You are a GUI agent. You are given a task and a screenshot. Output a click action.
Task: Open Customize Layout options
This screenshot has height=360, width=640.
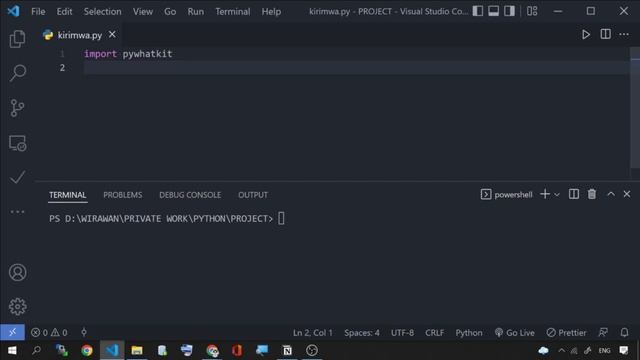(x=532, y=11)
